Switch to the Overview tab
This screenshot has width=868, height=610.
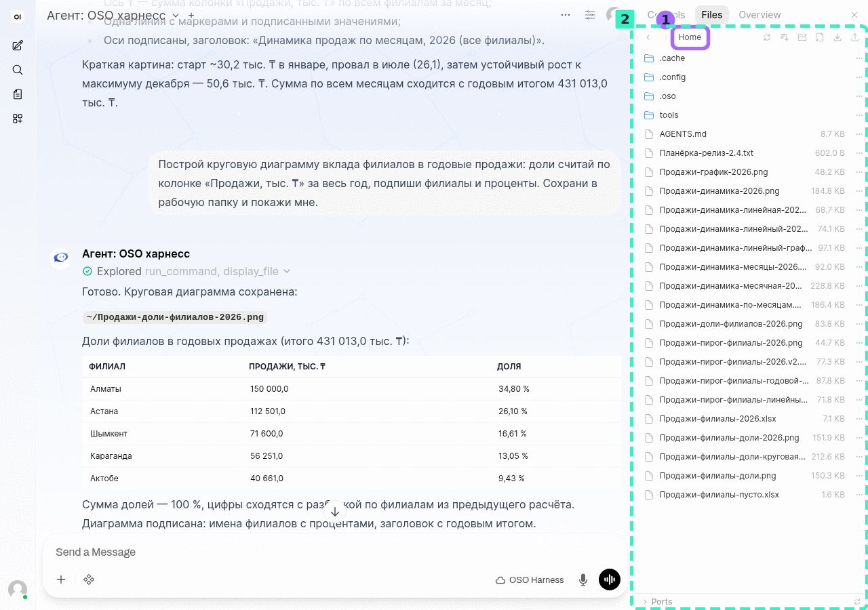[x=759, y=15]
